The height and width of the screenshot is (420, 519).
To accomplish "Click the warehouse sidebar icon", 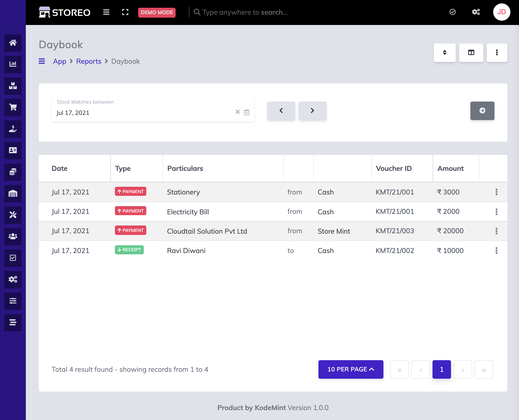I will pos(13,193).
